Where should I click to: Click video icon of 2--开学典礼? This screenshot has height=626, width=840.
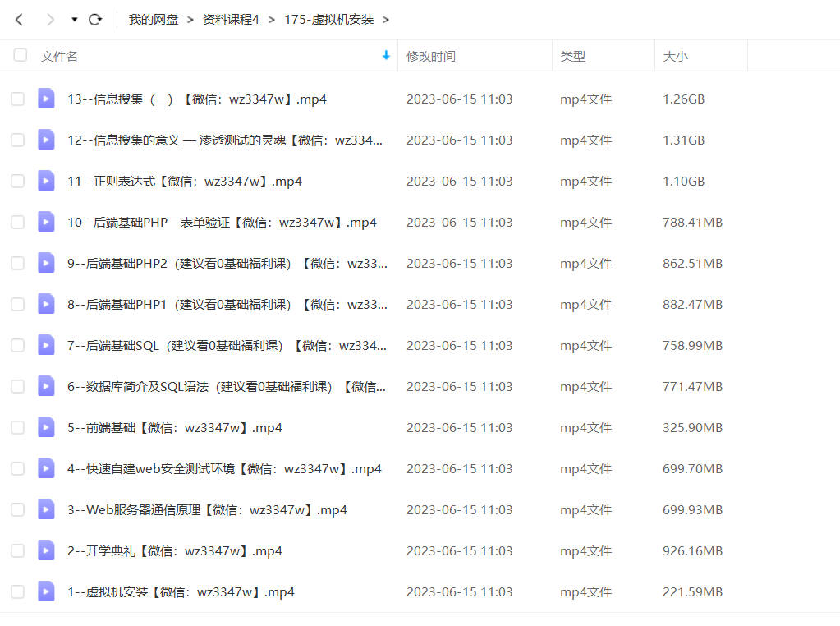pyautogui.click(x=46, y=550)
